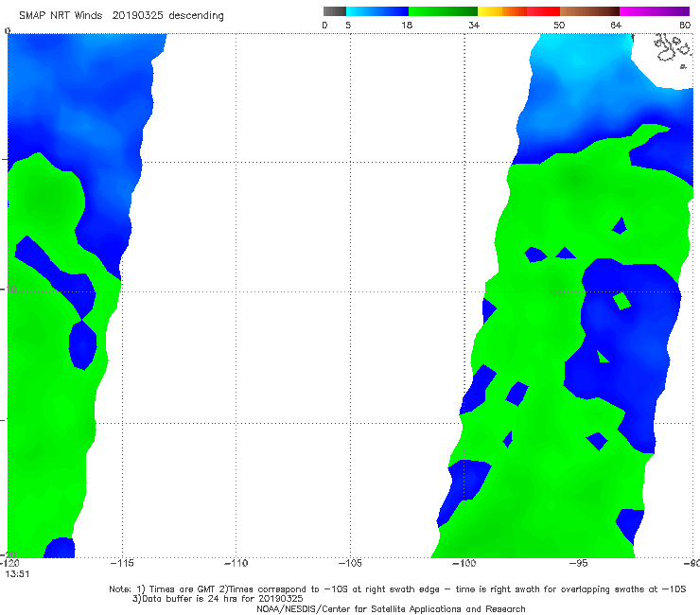Click the longitude label "-110"

tap(236, 563)
